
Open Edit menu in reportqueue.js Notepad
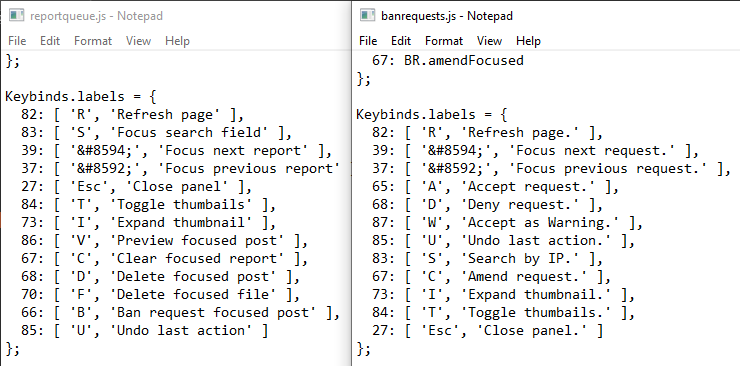[50, 41]
